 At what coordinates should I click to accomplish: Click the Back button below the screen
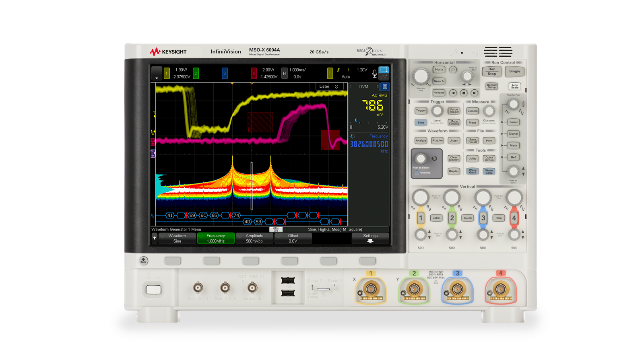144,261
